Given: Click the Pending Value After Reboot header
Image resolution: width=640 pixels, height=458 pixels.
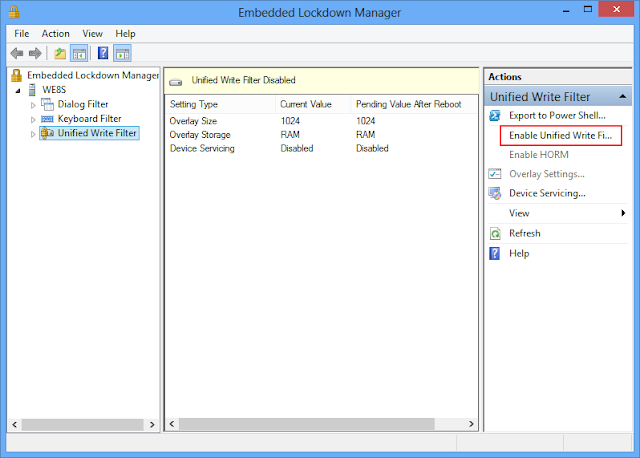Looking at the screenshot, I should pyautogui.click(x=413, y=104).
